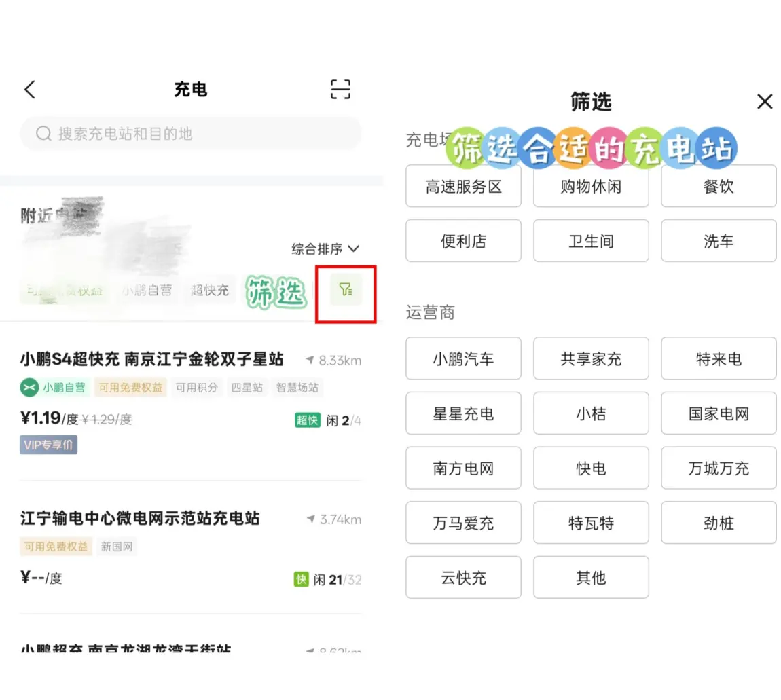Select the 洗车 filter option
Viewport: 781px width, 700px height.
(x=719, y=241)
